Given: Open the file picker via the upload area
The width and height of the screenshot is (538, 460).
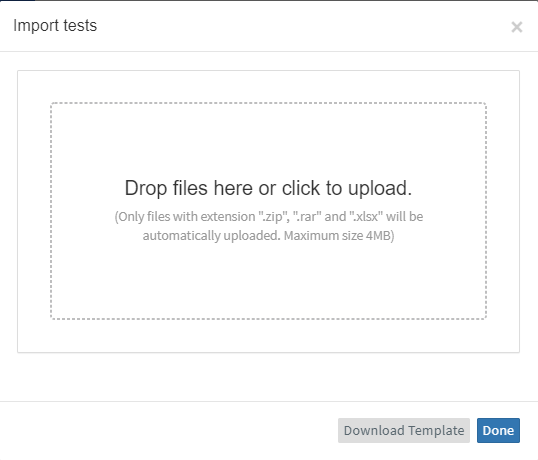Looking at the screenshot, I should [268, 211].
